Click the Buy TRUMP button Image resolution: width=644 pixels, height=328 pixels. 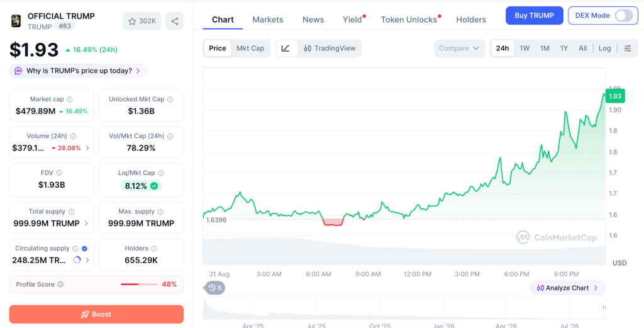point(534,16)
